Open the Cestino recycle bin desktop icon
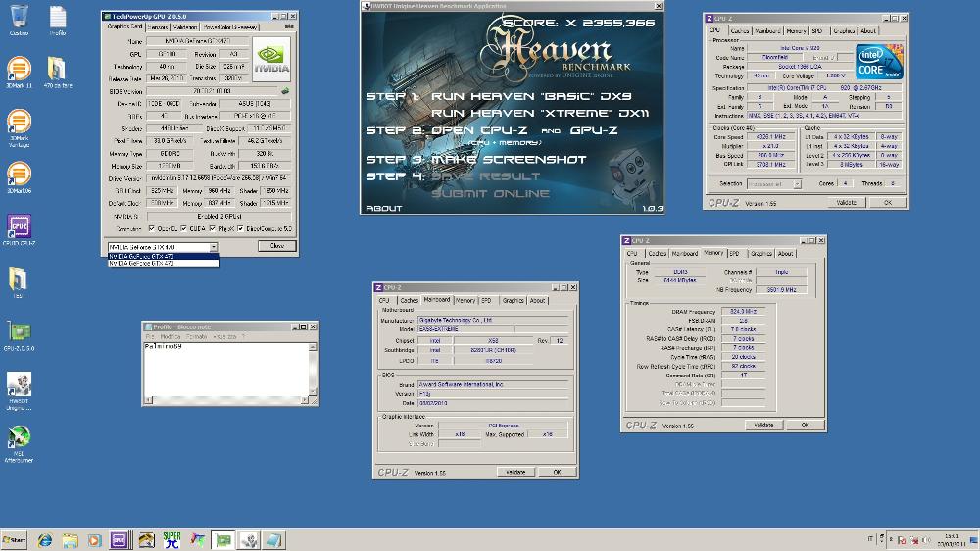 pyautogui.click(x=19, y=20)
